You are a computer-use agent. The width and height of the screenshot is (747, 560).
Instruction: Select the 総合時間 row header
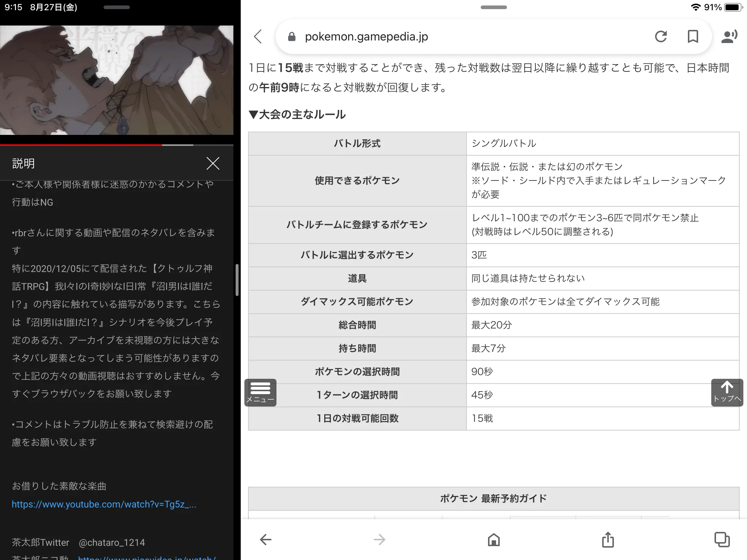click(357, 325)
